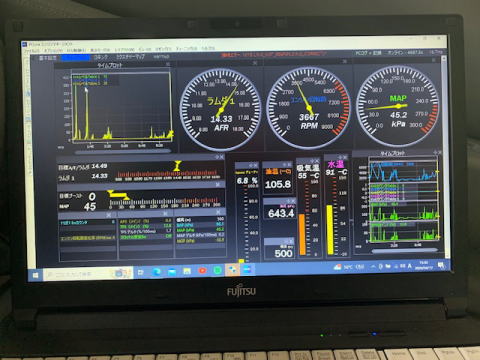
Task: Select the blue highlighted layout tab
Action: (x=76, y=58)
